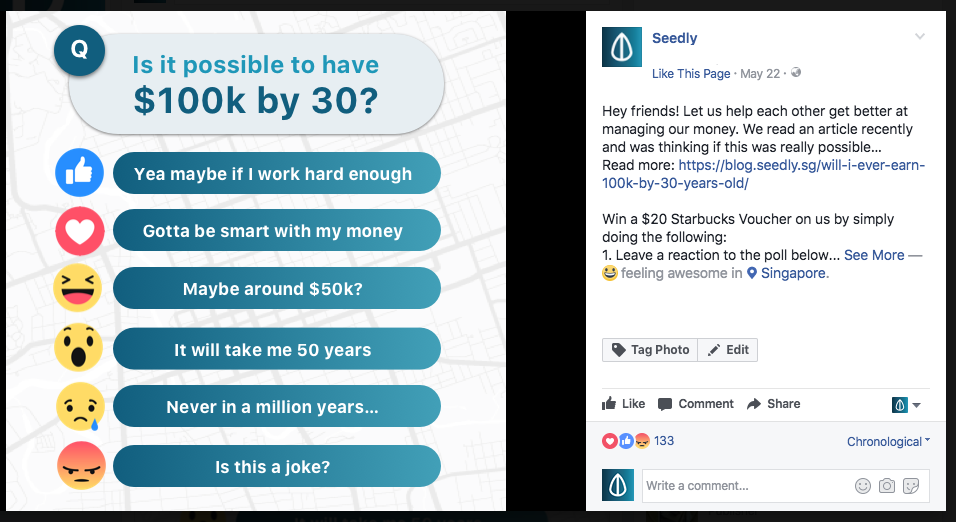Like the post using the Like button

tap(623, 404)
